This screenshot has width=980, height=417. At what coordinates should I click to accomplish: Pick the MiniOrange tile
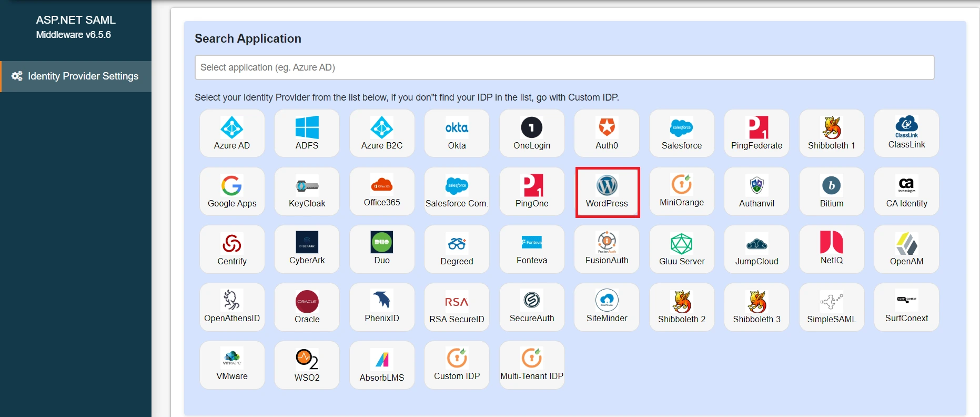(x=682, y=191)
